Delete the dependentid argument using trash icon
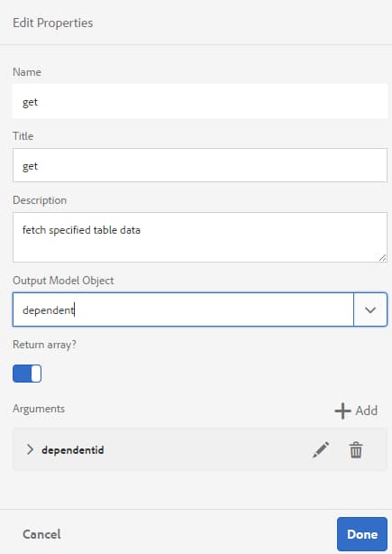The width and height of the screenshot is (392, 554). tap(356, 449)
